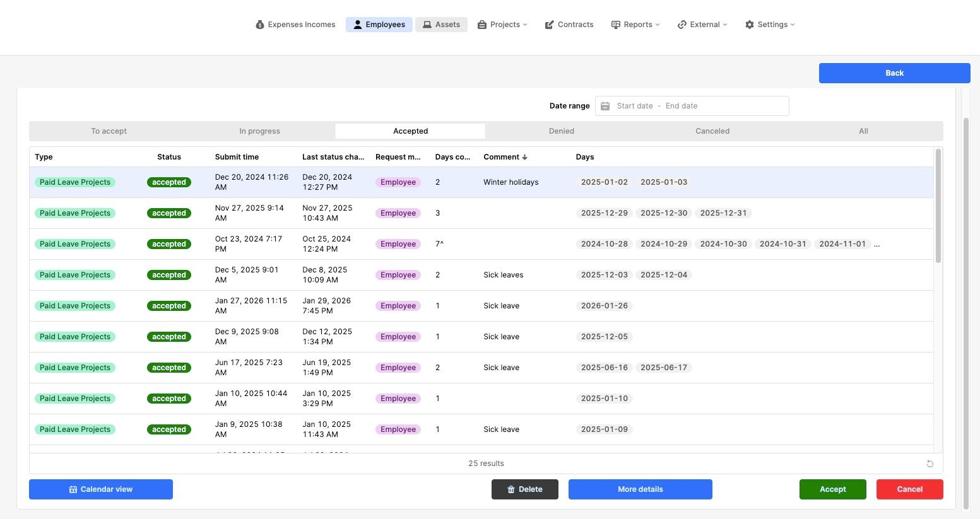Expand the Reports dropdown chevron
The width and height of the screenshot is (980, 519).
click(x=657, y=25)
